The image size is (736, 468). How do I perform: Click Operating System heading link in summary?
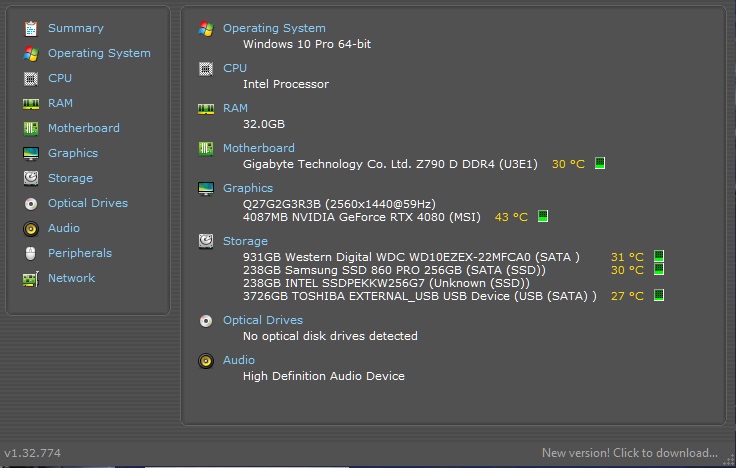tap(274, 28)
